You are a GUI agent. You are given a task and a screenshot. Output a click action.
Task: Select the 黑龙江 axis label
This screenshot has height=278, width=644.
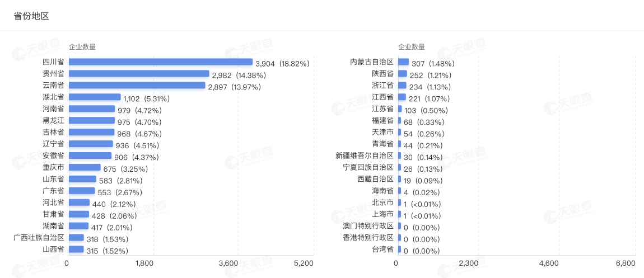point(53,121)
